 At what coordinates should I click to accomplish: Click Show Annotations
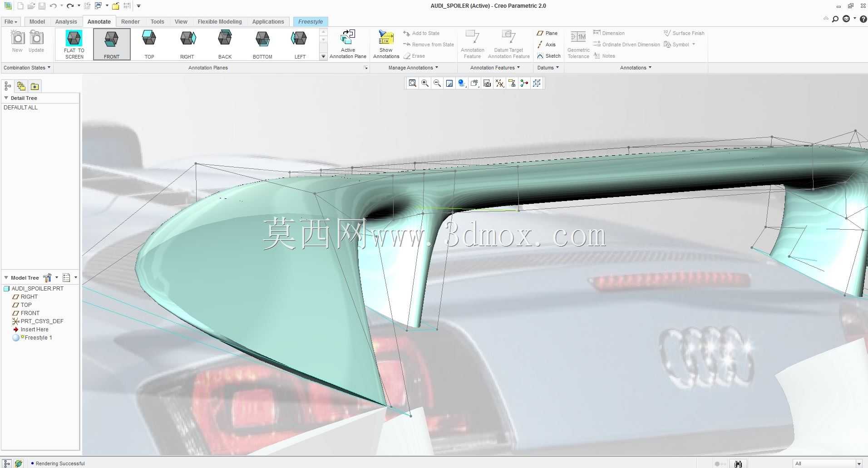[x=386, y=44]
